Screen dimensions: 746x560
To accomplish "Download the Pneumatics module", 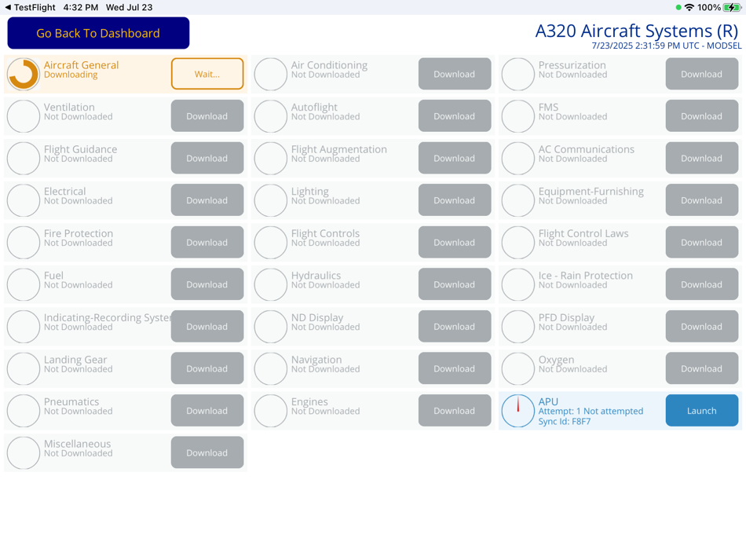I will click(207, 411).
